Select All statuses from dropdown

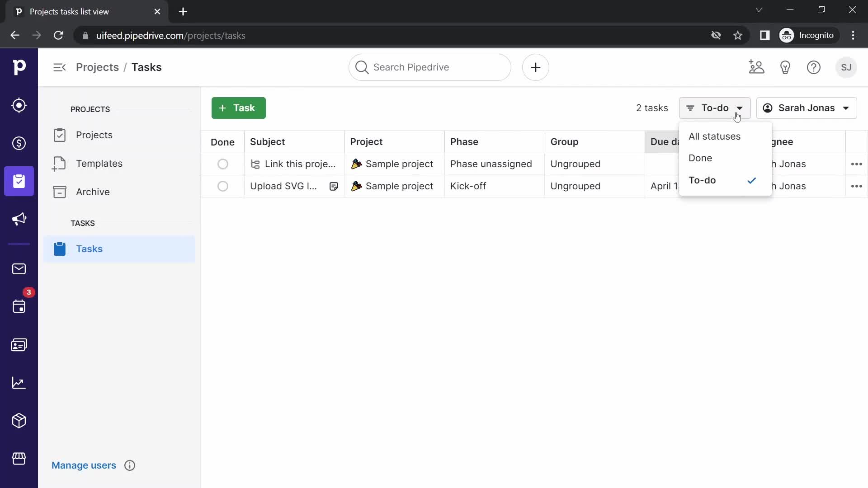click(x=715, y=136)
